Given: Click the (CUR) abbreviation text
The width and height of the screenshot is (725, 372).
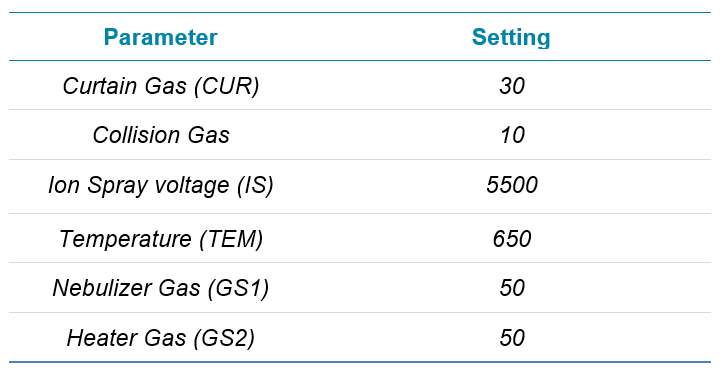Looking at the screenshot, I should (227, 86).
